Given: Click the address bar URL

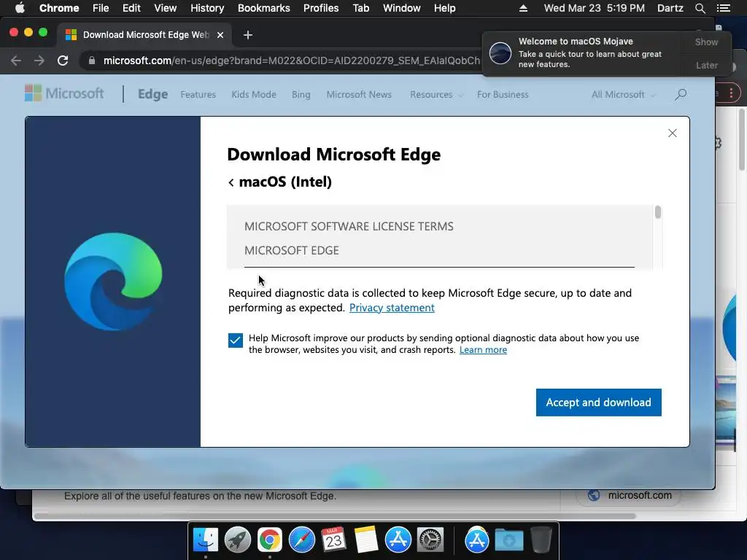Looking at the screenshot, I should coord(292,61).
